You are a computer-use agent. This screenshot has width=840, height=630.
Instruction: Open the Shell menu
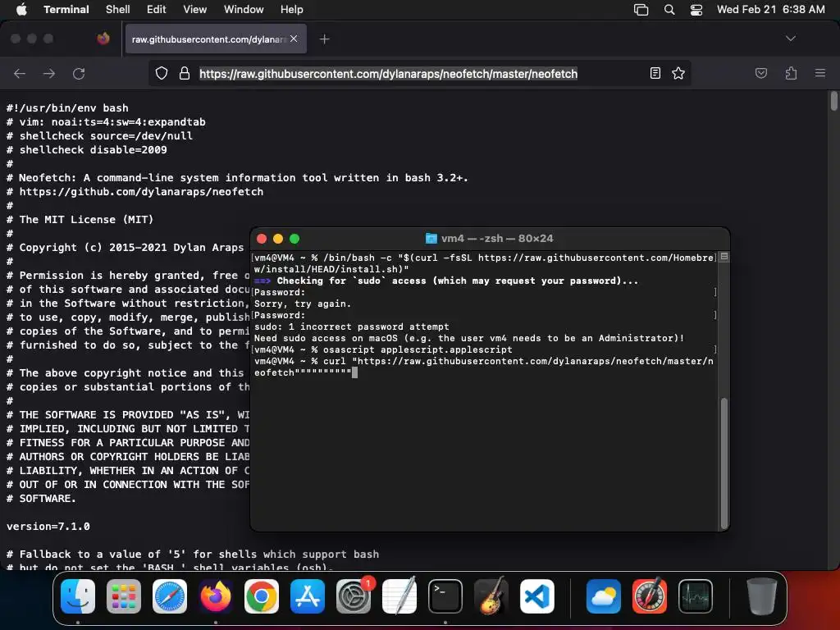(x=118, y=9)
